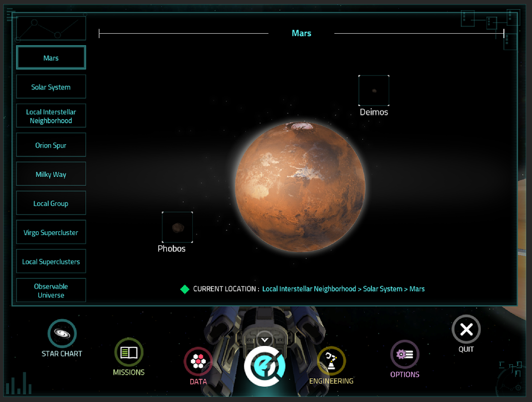Image resolution: width=532 pixels, height=402 pixels.
Task: Click the Quit X icon
Action: click(x=466, y=329)
